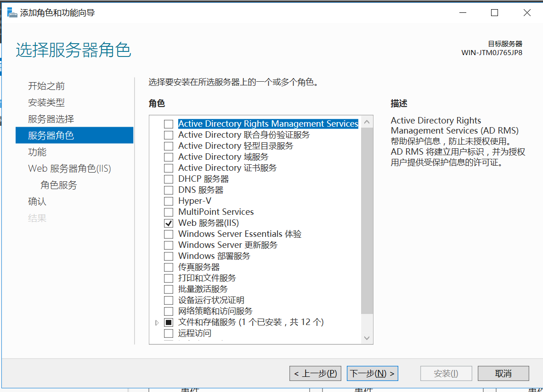Check Active Directory Rights Management Services box
The image size is (543, 392).
point(169,124)
